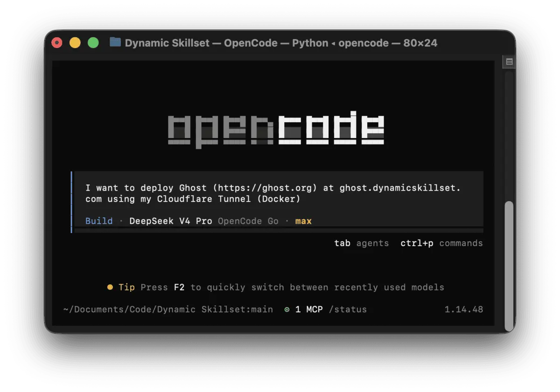
Task: Click the green fullscreen window button
Action: click(93, 43)
